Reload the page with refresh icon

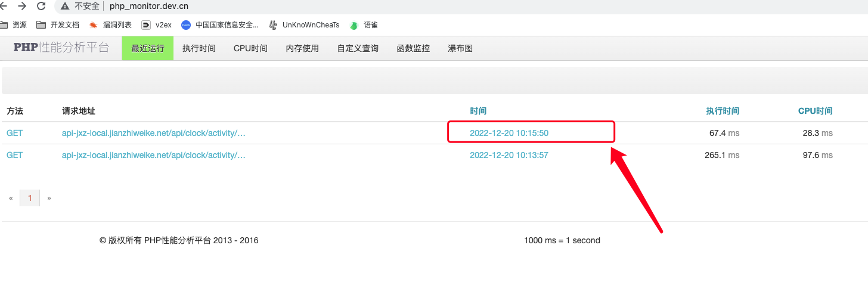click(41, 6)
